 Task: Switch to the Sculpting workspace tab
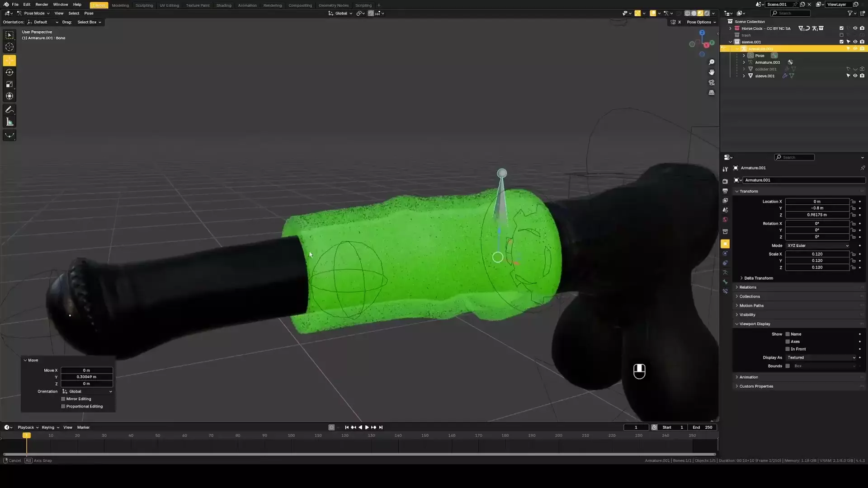144,5
